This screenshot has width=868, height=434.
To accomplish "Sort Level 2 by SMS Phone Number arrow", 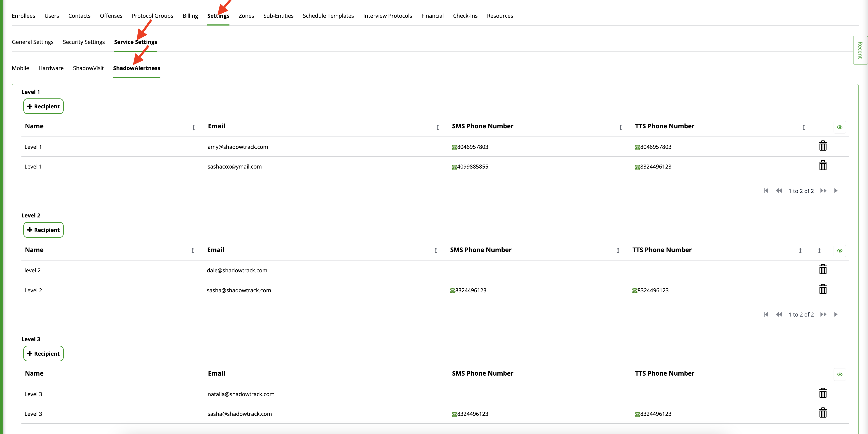I will [618, 251].
